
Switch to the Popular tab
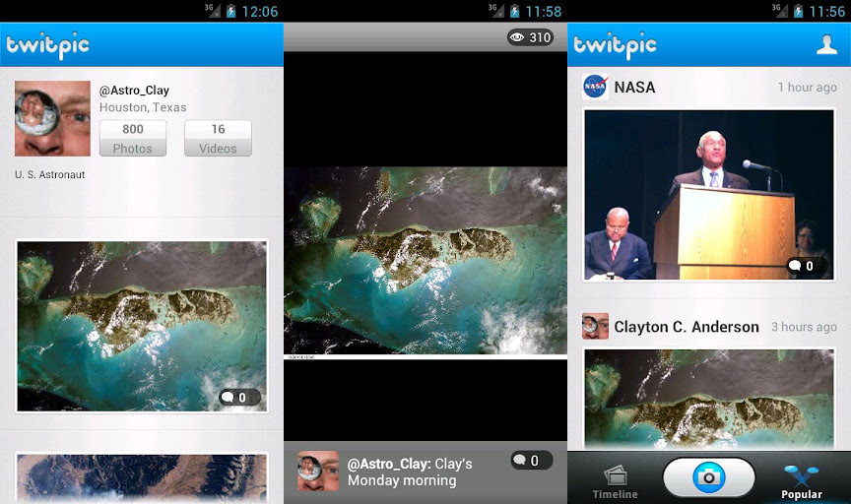coord(801,481)
